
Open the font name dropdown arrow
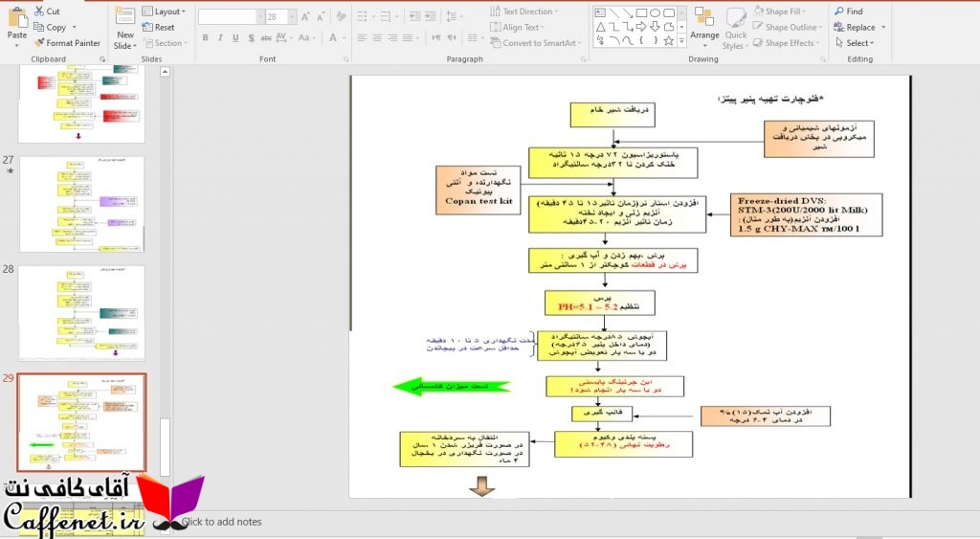(260, 17)
